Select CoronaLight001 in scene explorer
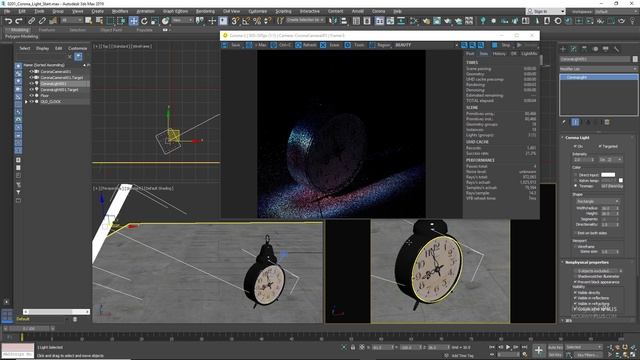640x360 pixels. [x=53, y=84]
